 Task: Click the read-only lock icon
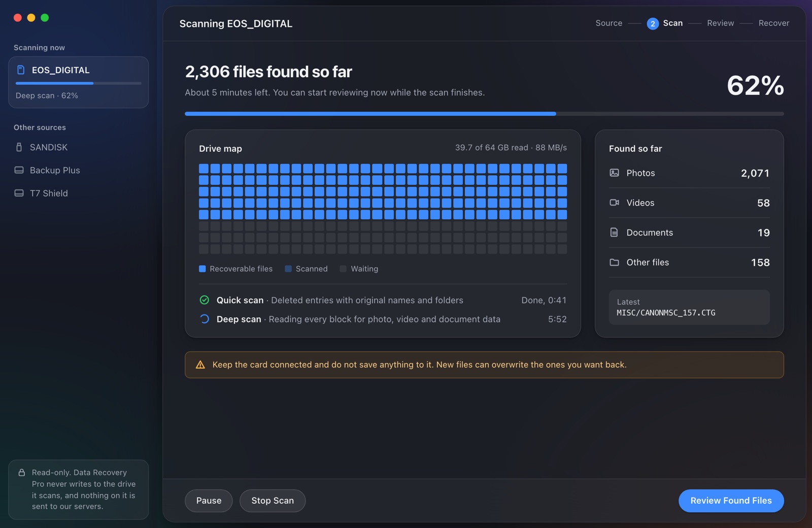point(22,472)
